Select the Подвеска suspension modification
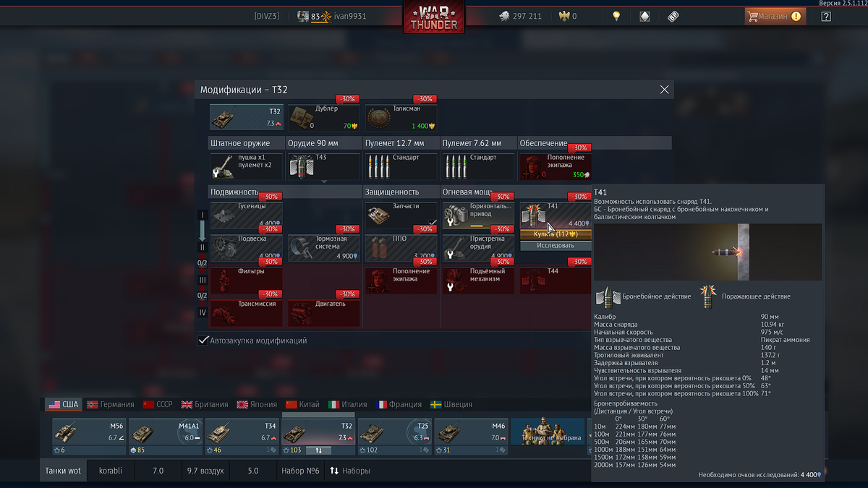This screenshot has height=488, width=868. click(x=247, y=247)
